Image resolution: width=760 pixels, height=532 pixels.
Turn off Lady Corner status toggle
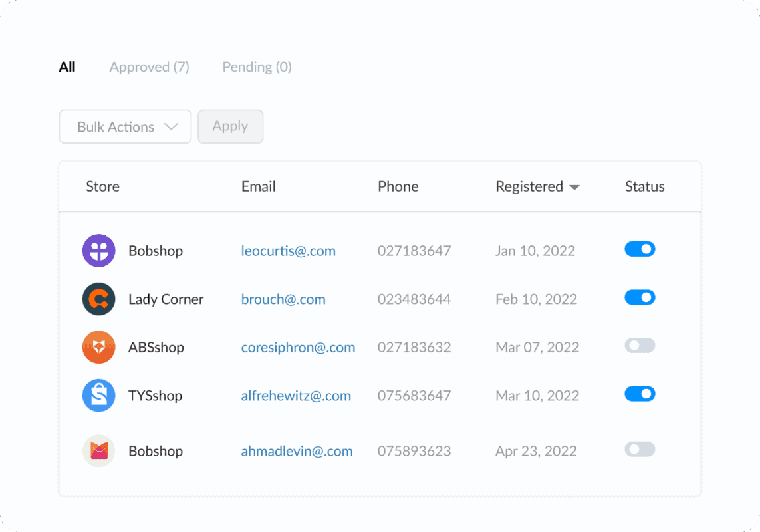640,297
